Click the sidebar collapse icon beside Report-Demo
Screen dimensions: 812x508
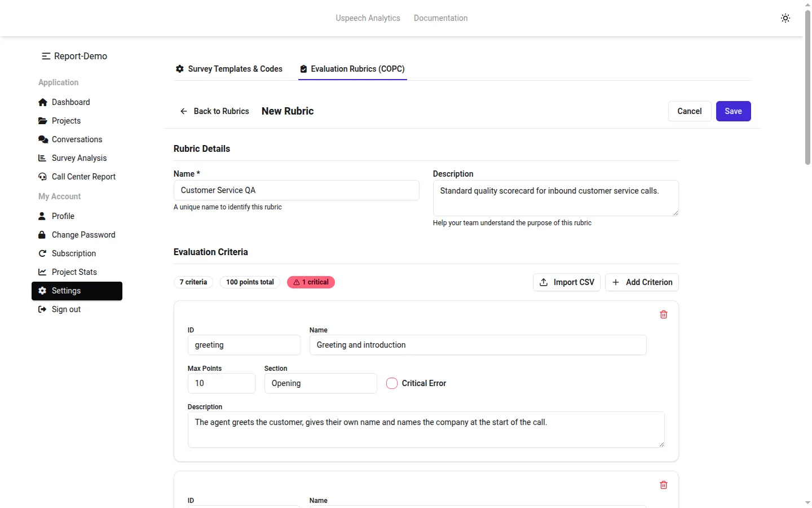tap(46, 56)
